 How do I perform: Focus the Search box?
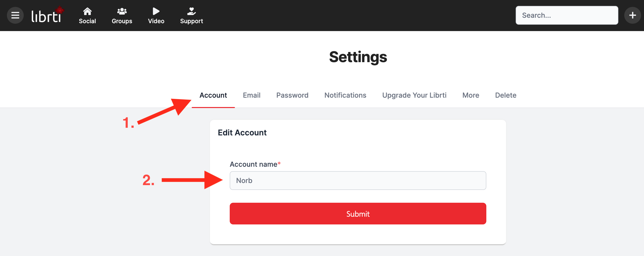click(567, 15)
